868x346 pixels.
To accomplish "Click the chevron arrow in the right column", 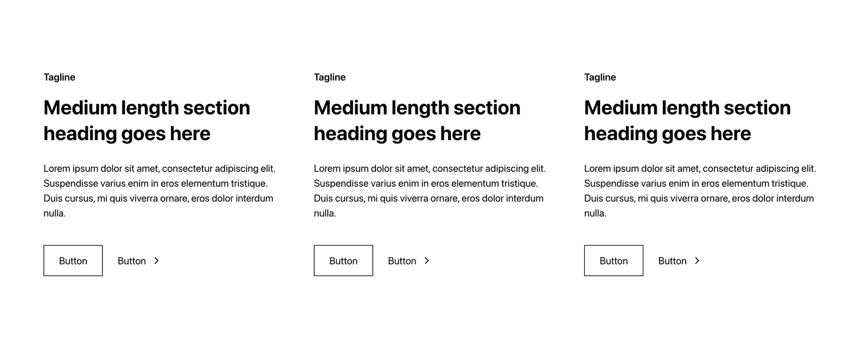I will (697, 261).
